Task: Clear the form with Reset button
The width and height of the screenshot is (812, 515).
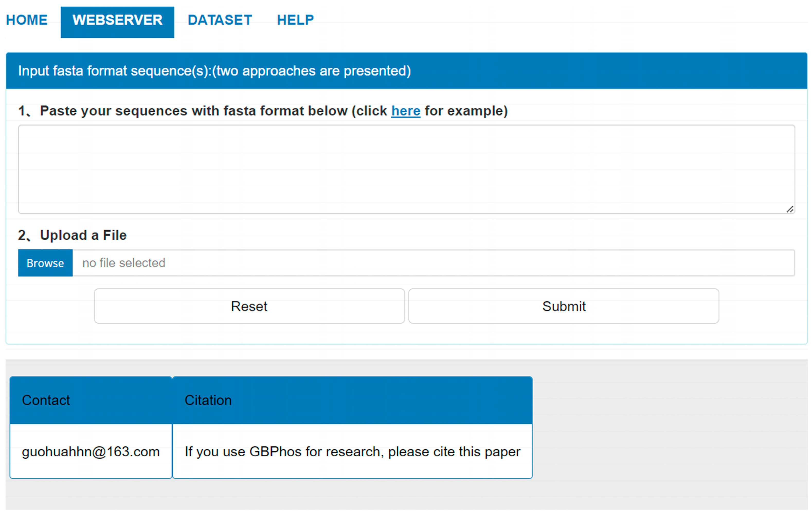Action: tap(249, 306)
